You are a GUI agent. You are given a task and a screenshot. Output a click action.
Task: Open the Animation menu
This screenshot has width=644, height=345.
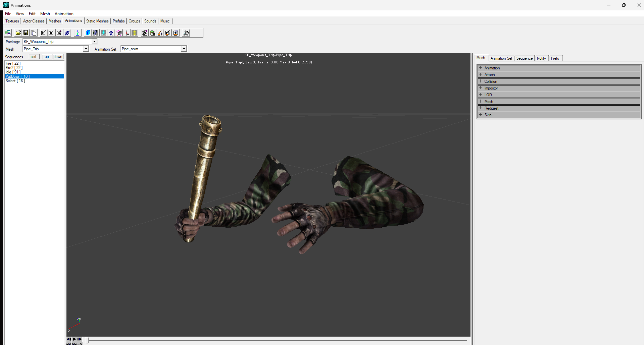(x=64, y=14)
